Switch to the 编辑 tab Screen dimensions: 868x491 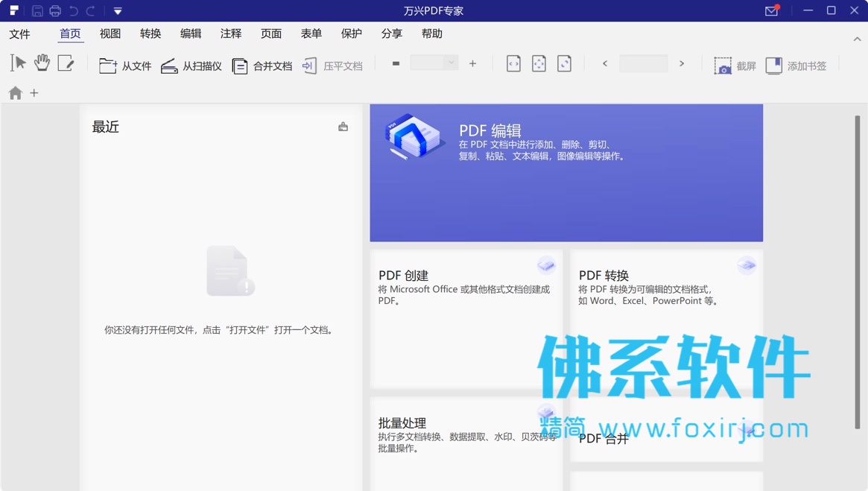(x=191, y=34)
